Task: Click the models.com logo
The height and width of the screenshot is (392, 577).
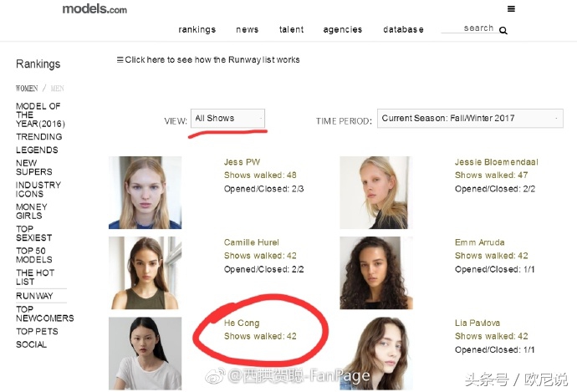Action: point(94,9)
